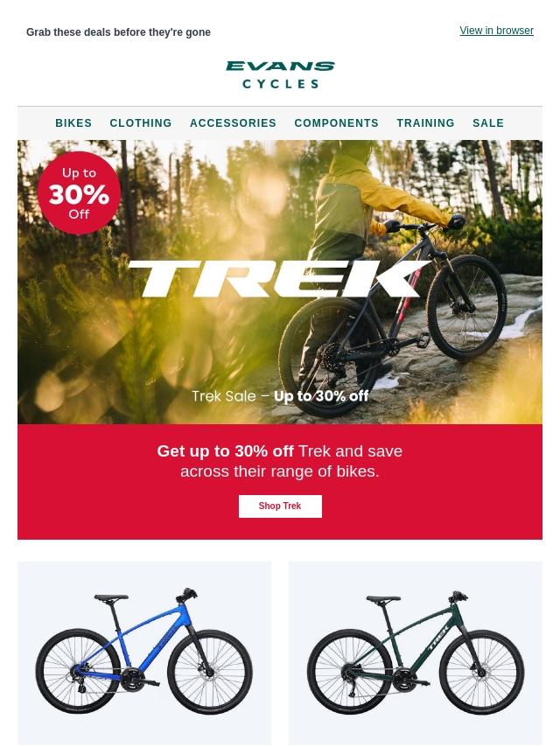This screenshot has height=747, width=560.
Task: Click the preheader text Grab these deals
Action: [x=118, y=32]
